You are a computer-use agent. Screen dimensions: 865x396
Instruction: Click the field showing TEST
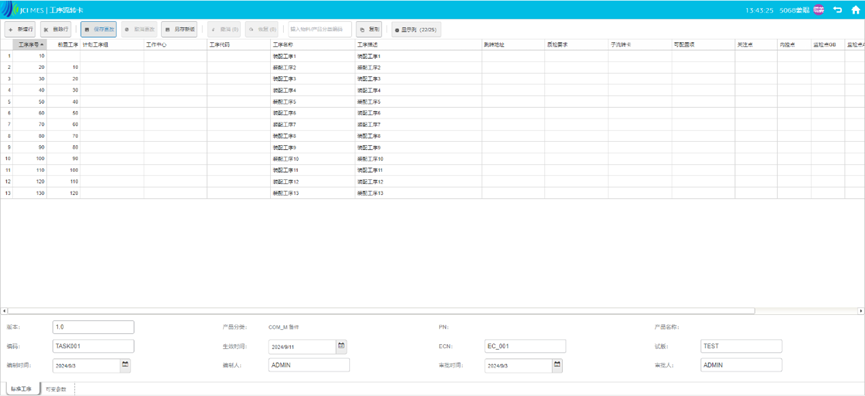pyautogui.click(x=741, y=346)
